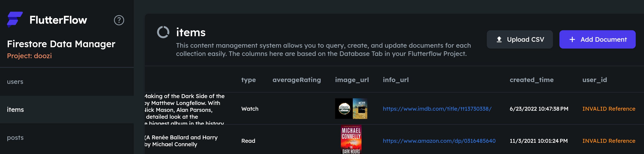The height and width of the screenshot is (154, 644).
Task: Open the posts collection
Action: click(x=15, y=137)
